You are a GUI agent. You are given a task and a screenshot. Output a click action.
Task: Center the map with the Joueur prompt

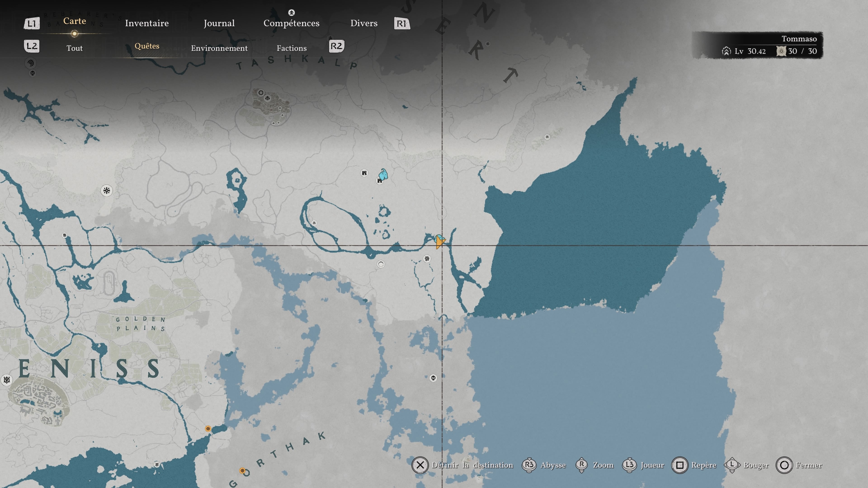[643, 465]
